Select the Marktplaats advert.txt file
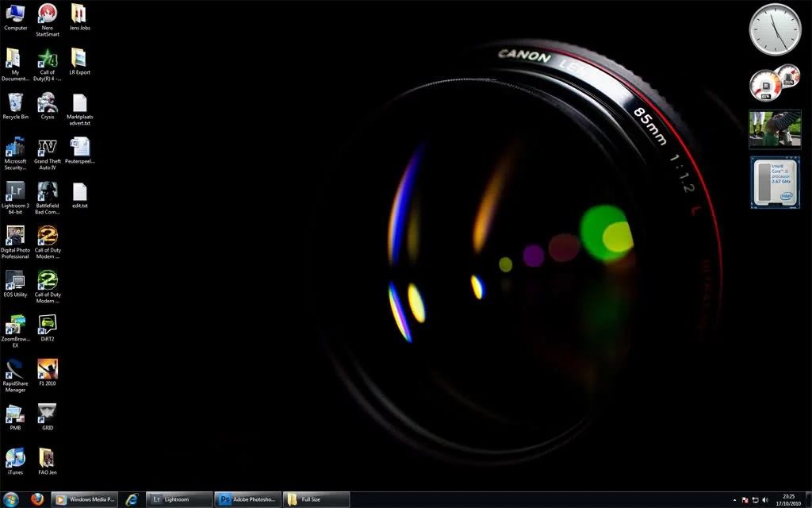The height and width of the screenshot is (508, 812). coord(80,110)
